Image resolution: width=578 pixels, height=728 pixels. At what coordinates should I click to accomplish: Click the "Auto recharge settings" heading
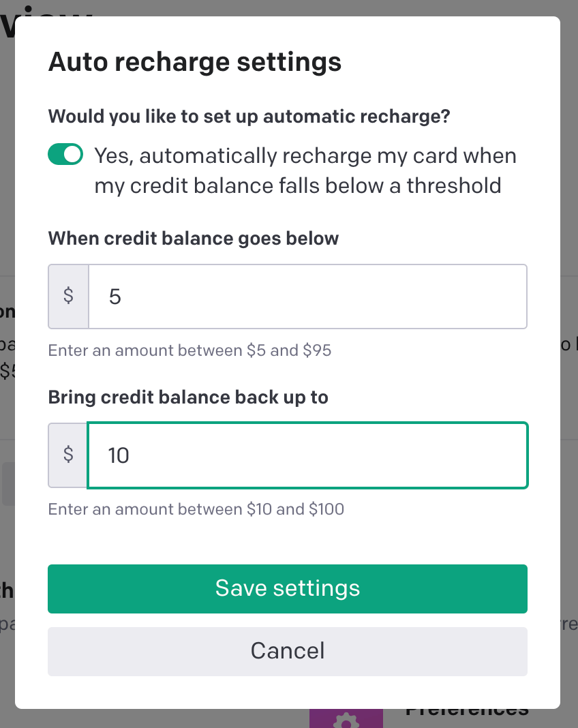194,62
